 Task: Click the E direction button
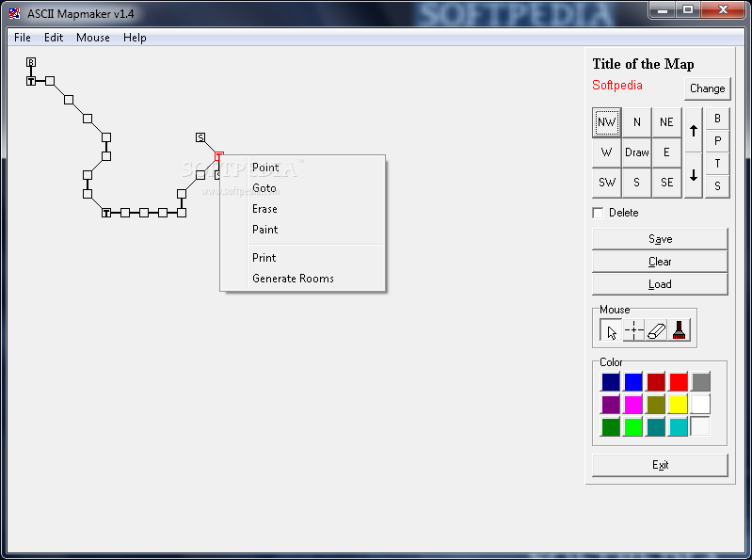(666, 152)
